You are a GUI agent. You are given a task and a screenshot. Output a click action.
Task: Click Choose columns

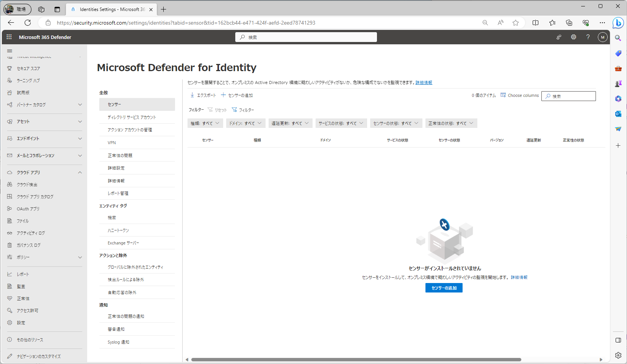coord(519,95)
